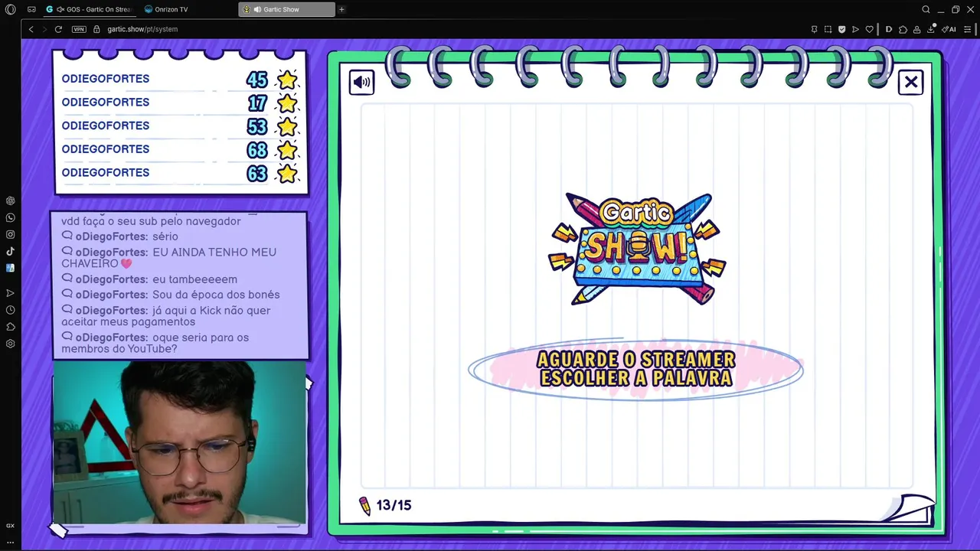980x551 pixels.
Task: Add page to bookmarks heart
Action: [869, 29]
